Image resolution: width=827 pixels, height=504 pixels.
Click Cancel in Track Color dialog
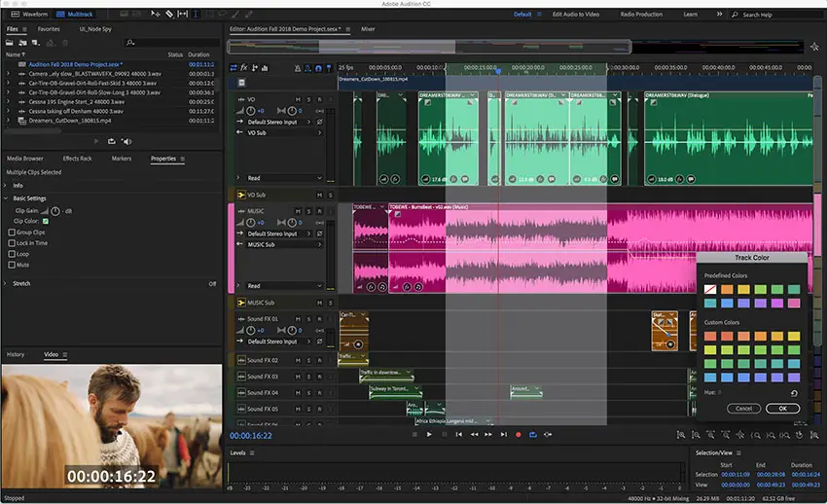(743, 409)
